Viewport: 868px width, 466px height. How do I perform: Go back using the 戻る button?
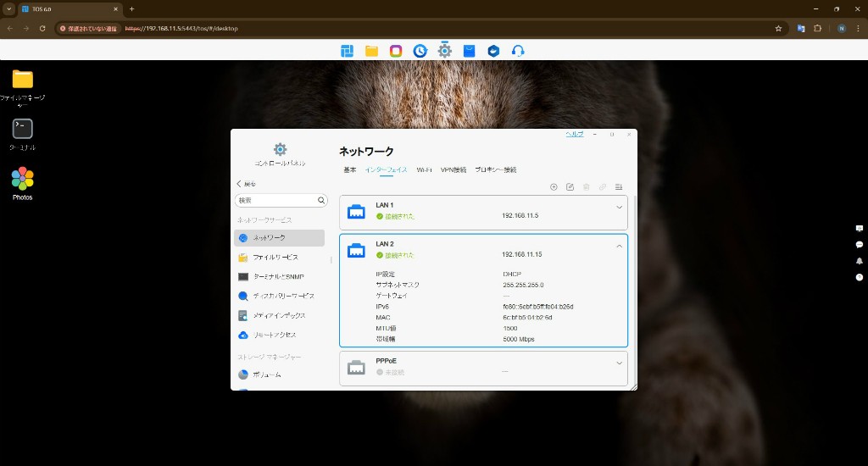[246, 184]
